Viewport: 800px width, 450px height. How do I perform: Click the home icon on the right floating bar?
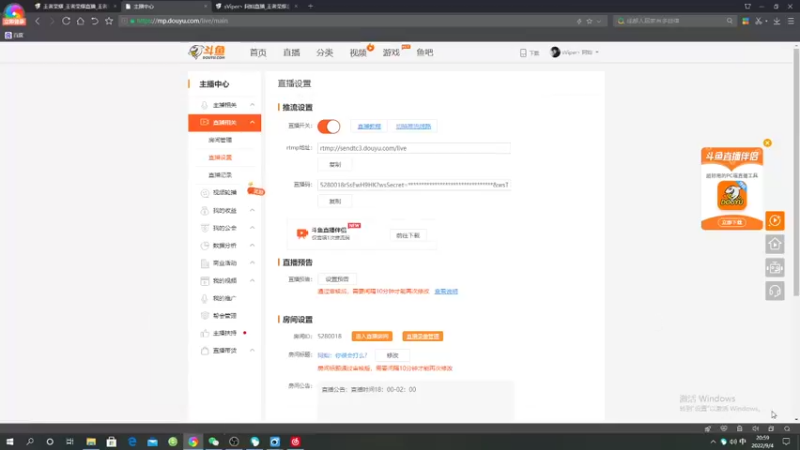(774, 244)
